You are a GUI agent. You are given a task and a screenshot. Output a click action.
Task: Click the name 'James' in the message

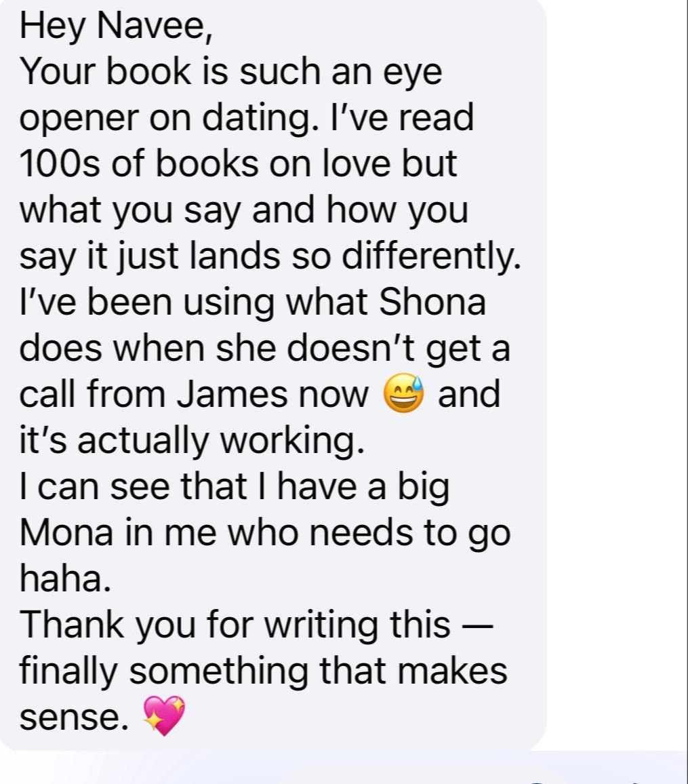[x=232, y=394]
